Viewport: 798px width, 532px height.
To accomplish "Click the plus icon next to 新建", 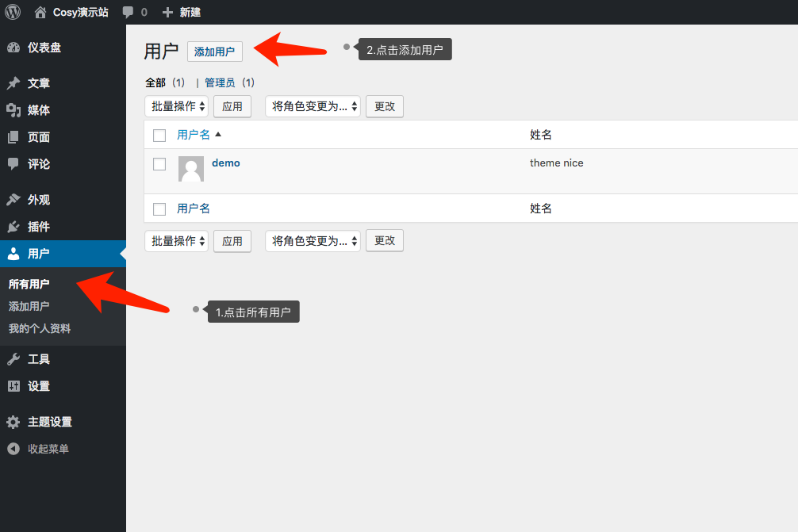I will click(167, 12).
